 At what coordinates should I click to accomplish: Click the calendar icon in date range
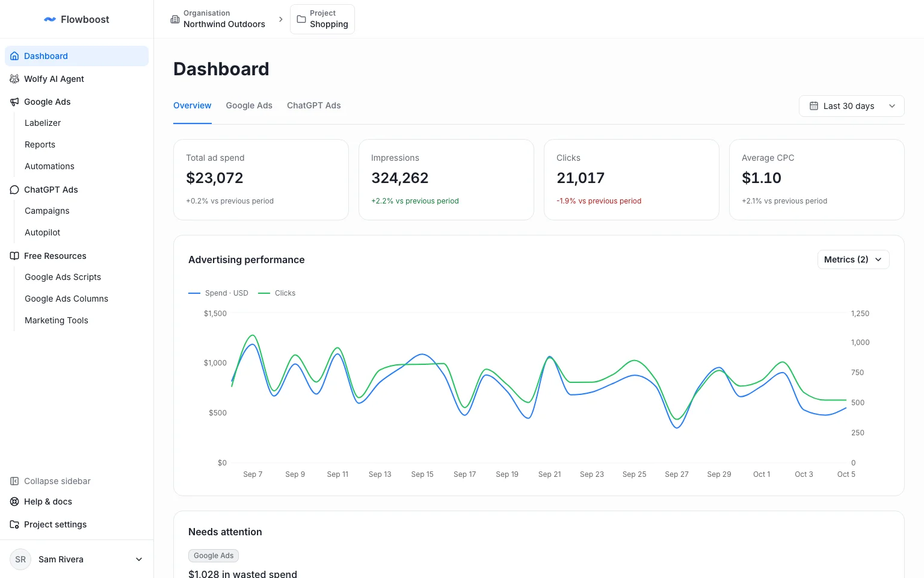point(814,106)
